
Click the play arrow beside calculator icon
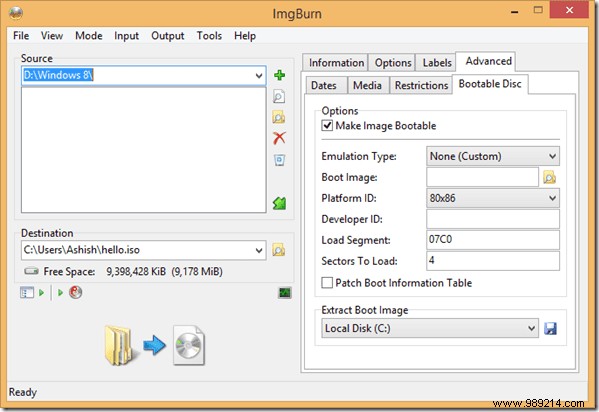click(60, 293)
